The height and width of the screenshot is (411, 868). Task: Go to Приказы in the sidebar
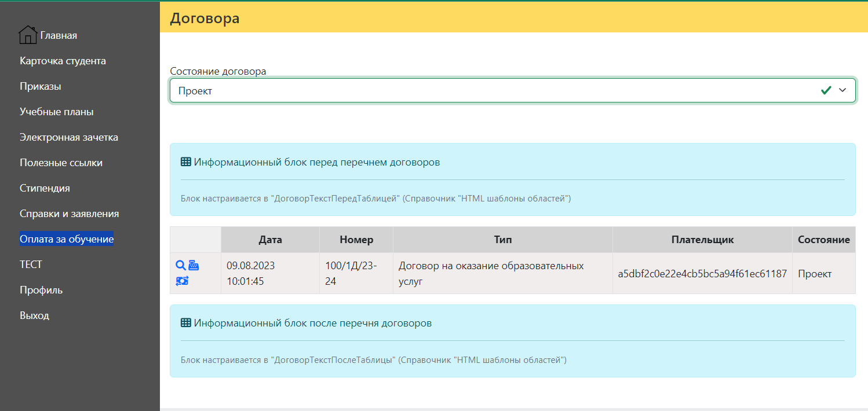(x=41, y=86)
